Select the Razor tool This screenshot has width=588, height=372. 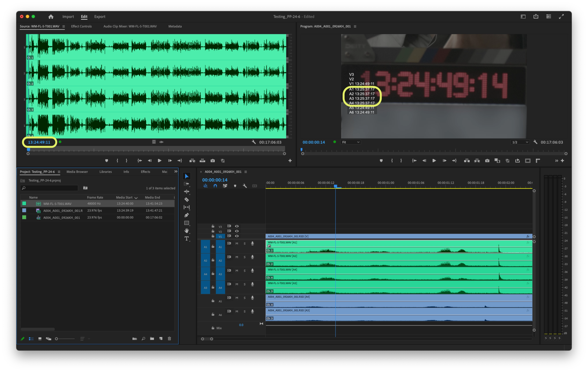tap(186, 200)
